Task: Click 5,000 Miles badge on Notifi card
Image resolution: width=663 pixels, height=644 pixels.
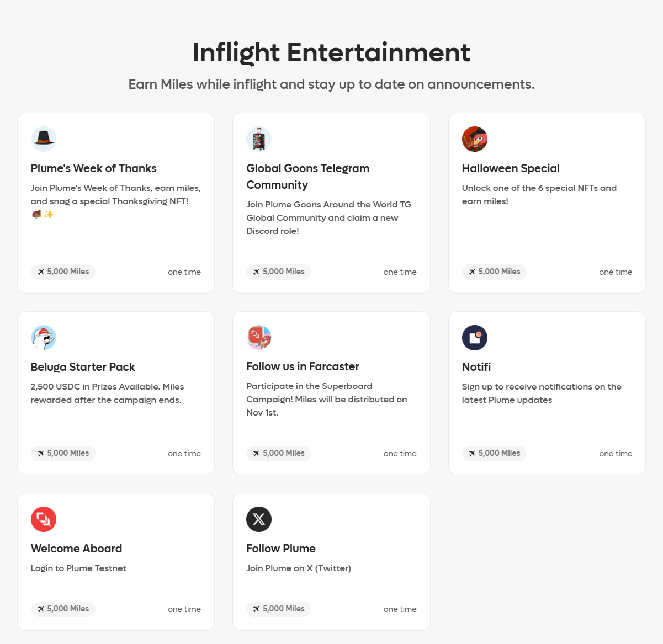Action: click(x=494, y=453)
